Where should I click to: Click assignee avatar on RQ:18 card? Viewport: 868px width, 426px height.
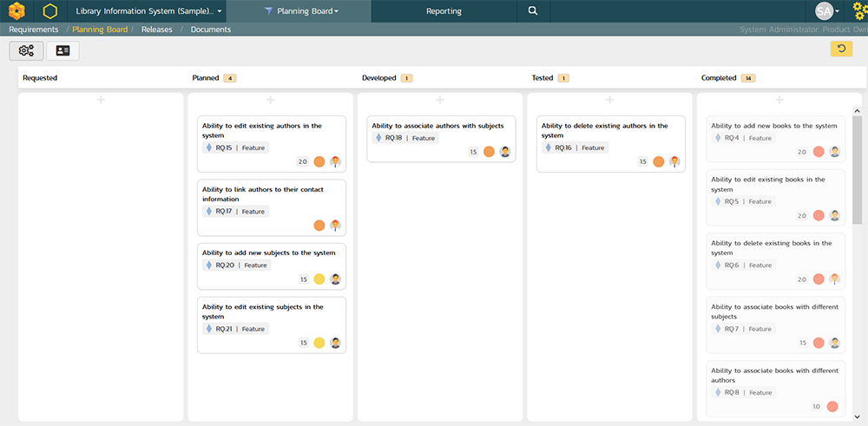pos(505,152)
